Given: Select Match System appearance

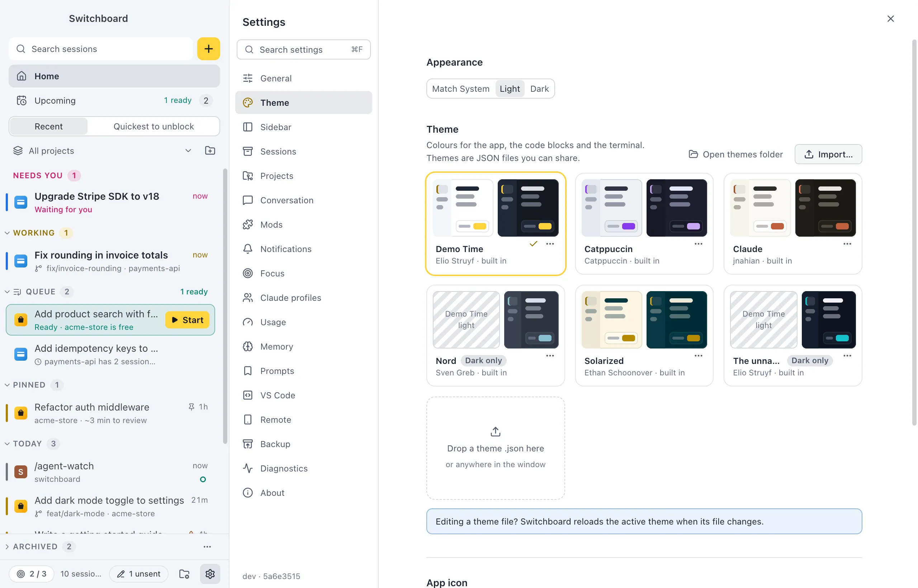Looking at the screenshot, I should 460,89.
